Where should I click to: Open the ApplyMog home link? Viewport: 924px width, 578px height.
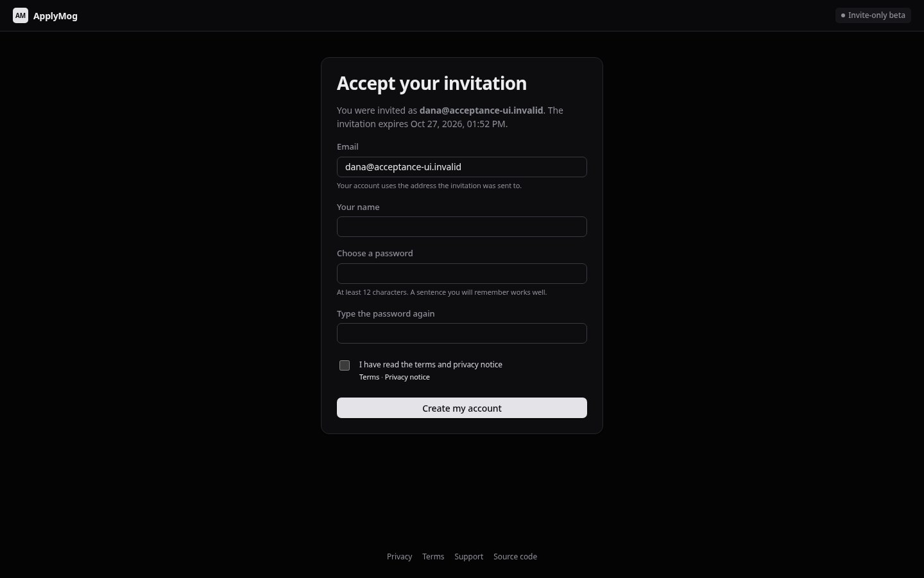(45, 15)
